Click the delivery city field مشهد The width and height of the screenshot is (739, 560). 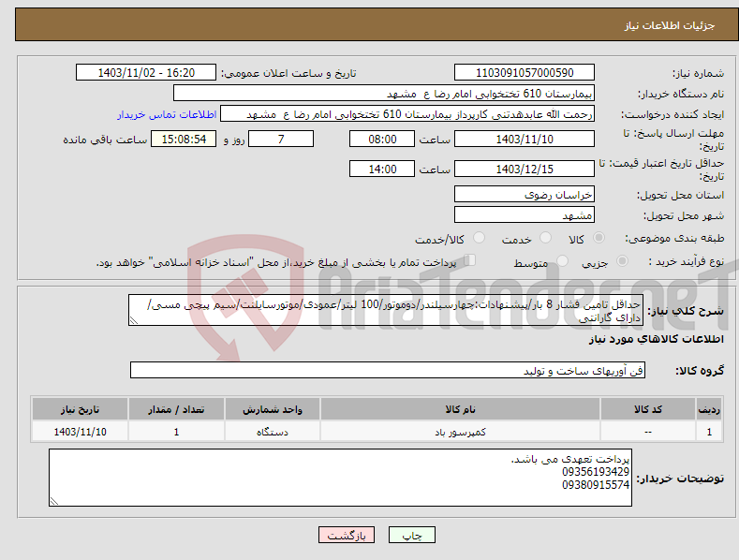525,215
